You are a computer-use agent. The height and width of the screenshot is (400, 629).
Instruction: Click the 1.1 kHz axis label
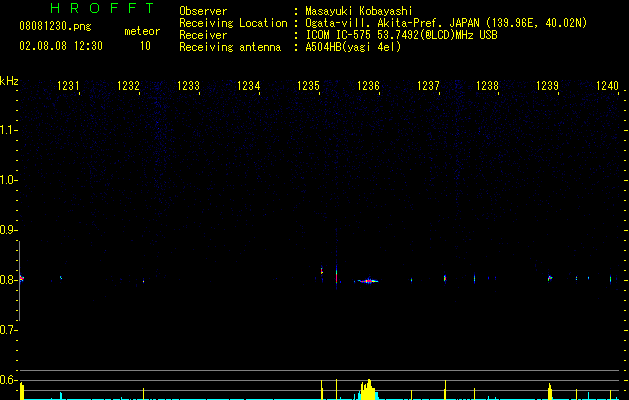[8, 130]
